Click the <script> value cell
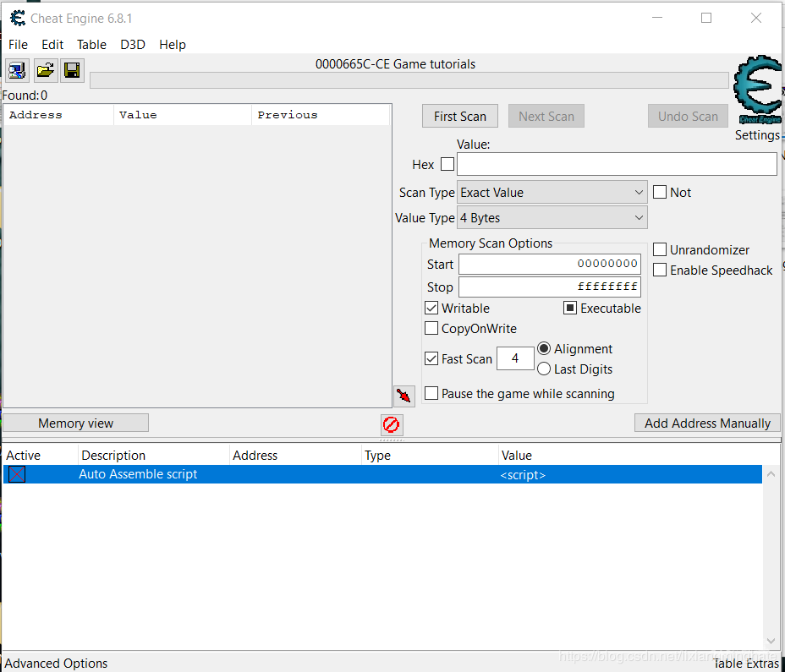Screen dimensions: 785x672 523,475
